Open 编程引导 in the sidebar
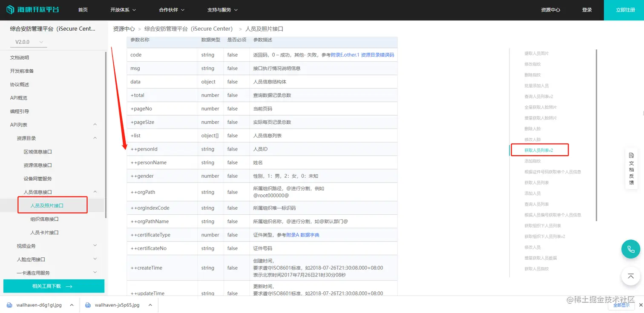The width and height of the screenshot is (644, 313). point(20,111)
